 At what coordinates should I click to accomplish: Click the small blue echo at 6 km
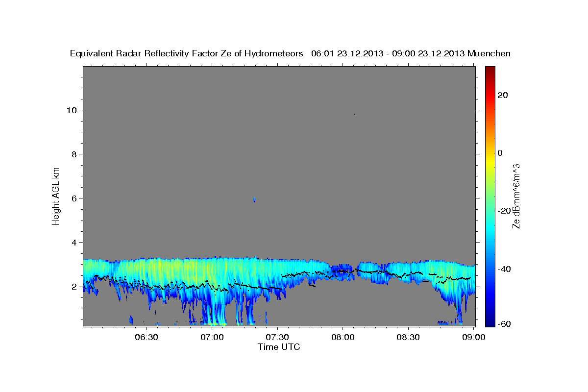[254, 199]
